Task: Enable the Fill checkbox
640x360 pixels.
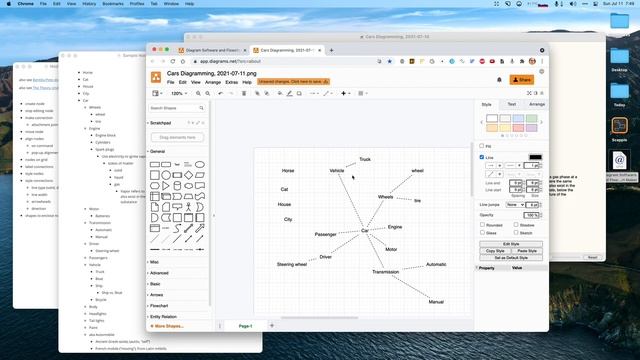Action: (x=482, y=146)
